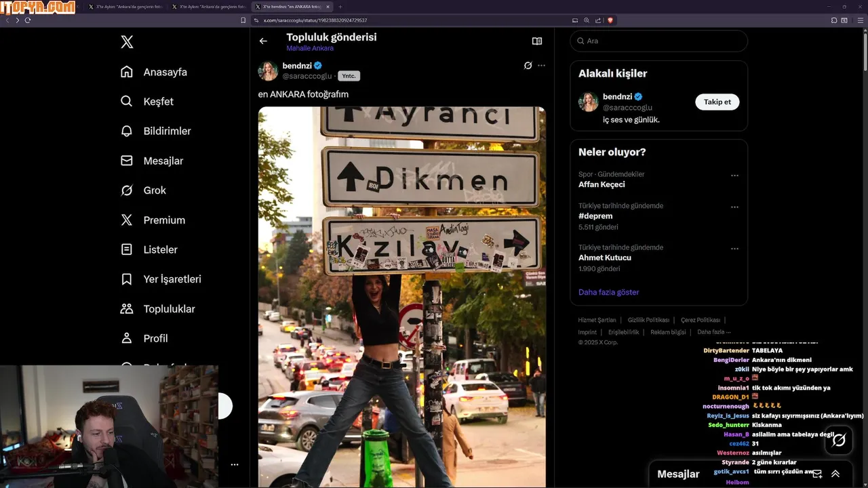Open the more options for Affan Keçeci trend
This screenshot has height=488, width=868.
[734, 176]
